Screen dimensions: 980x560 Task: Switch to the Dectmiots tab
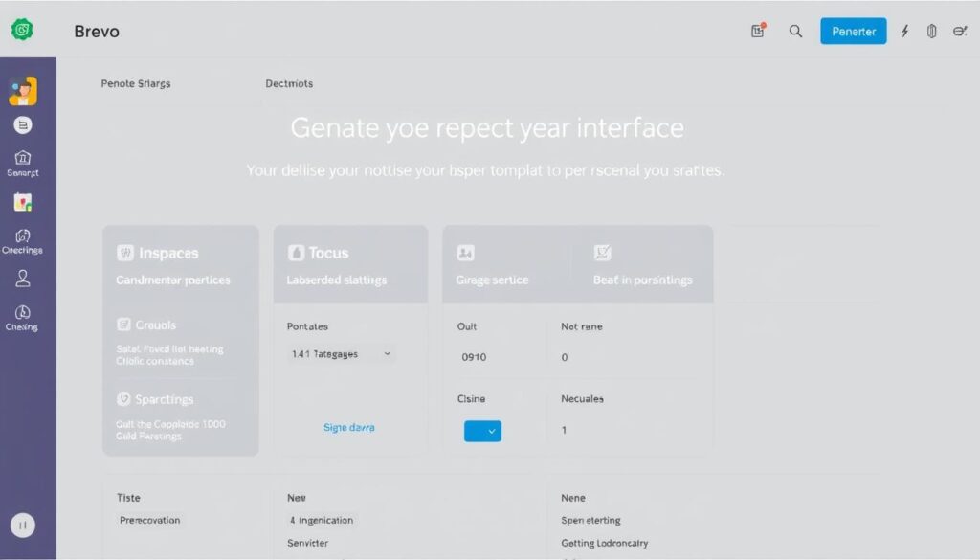pyautogui.click(x=289, y=83)
